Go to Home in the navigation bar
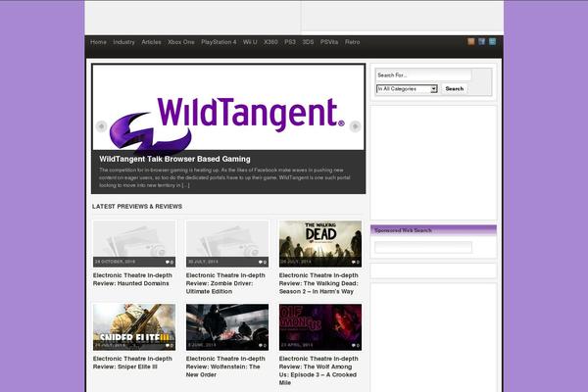588x392 pixels. pos(98,42)
